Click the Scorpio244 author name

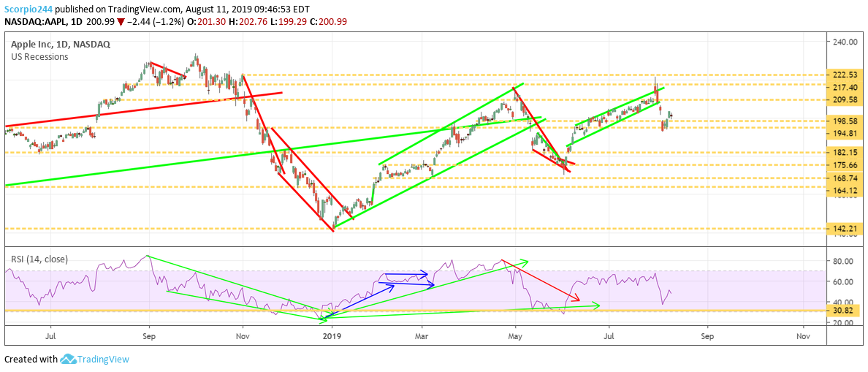(28, 10)
